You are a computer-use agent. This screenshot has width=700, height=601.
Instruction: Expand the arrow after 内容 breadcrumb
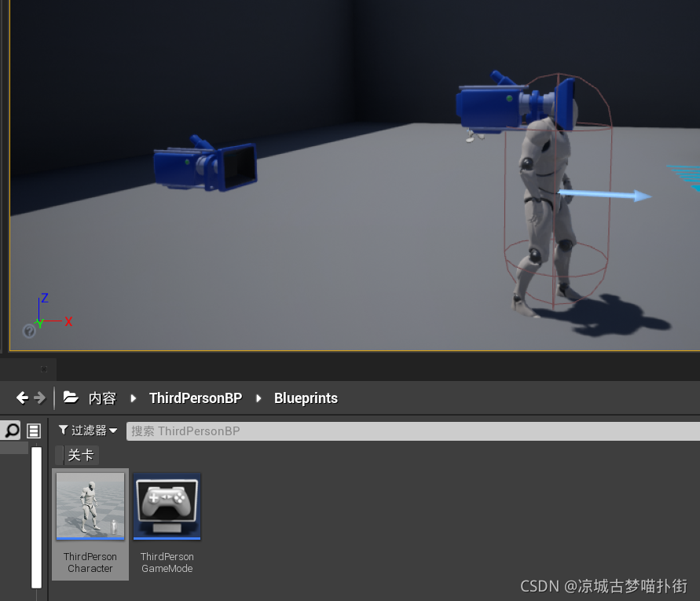[133, 398]
